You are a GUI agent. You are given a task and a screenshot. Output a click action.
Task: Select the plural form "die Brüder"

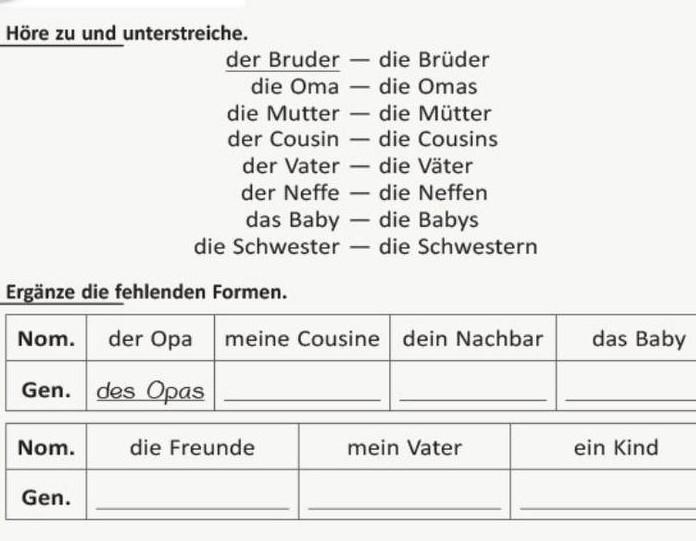pos(433,60)
